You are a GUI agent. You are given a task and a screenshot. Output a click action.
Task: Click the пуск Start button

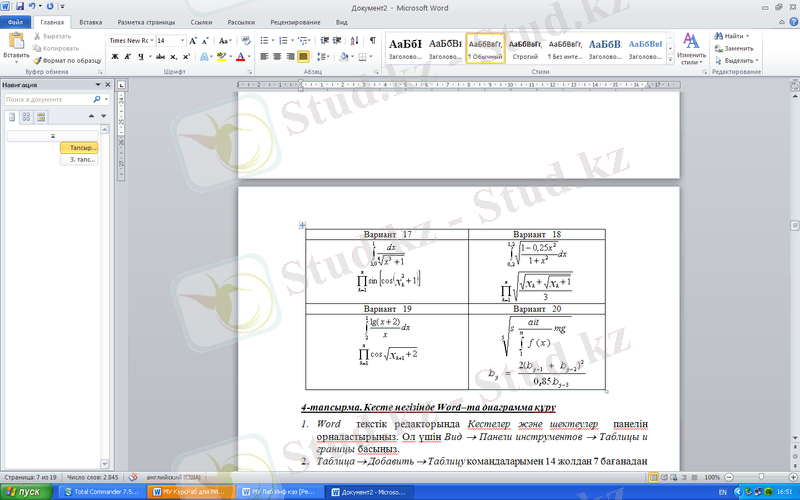24,492
